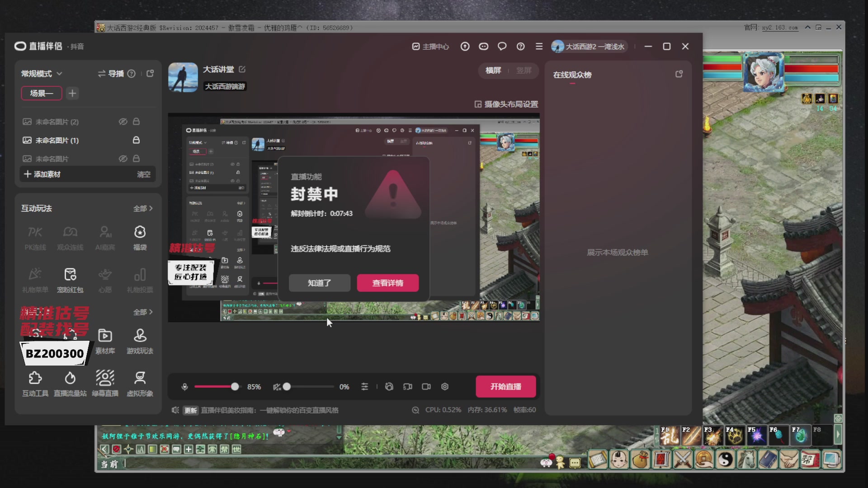Open 互动工具 interactive tools
Viewport: 868px width, 488px height.
coord(35,383)
